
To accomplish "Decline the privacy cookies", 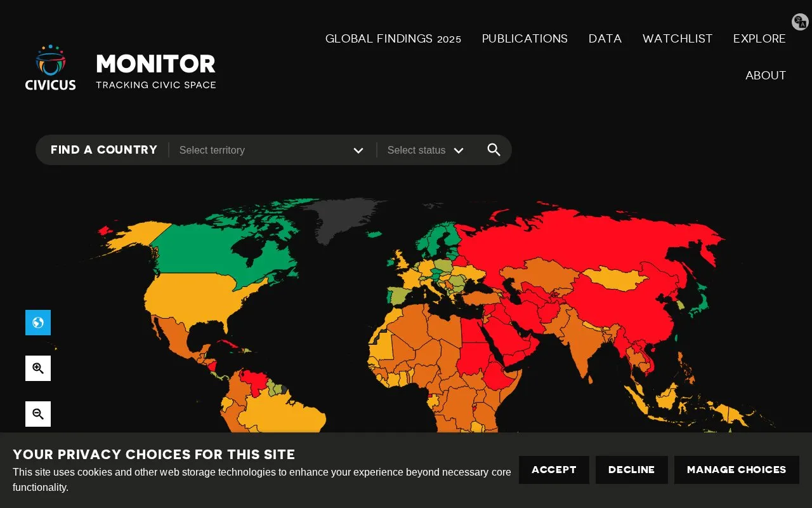I will click(x=631, y=470).
